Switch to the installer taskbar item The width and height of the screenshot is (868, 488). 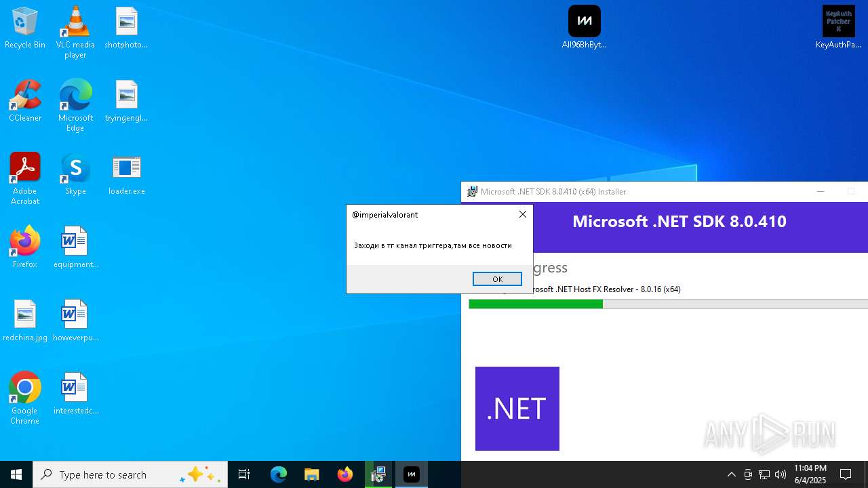pos(378,474)
